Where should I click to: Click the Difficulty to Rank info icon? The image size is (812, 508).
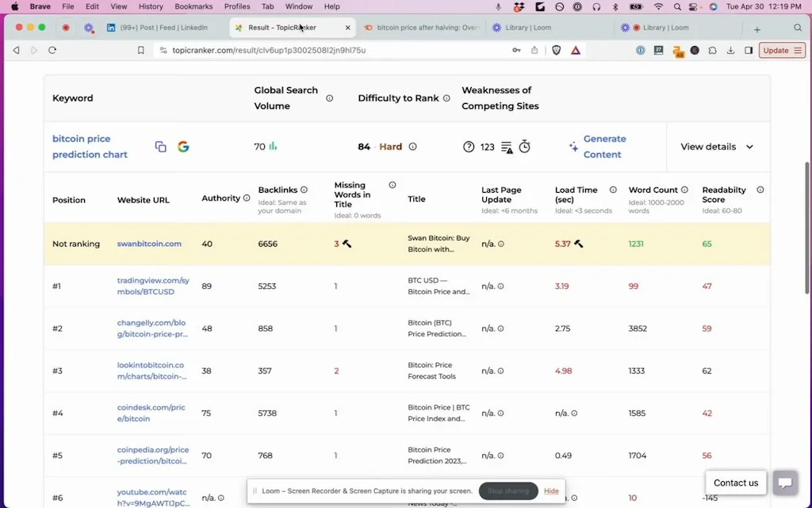coord(446,98)
